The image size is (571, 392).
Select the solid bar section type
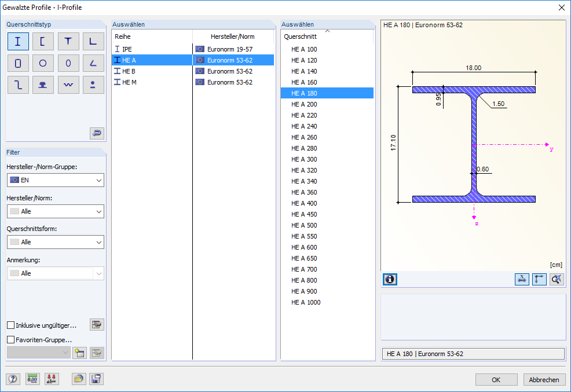pyautogui.click(x=93, y=85)
